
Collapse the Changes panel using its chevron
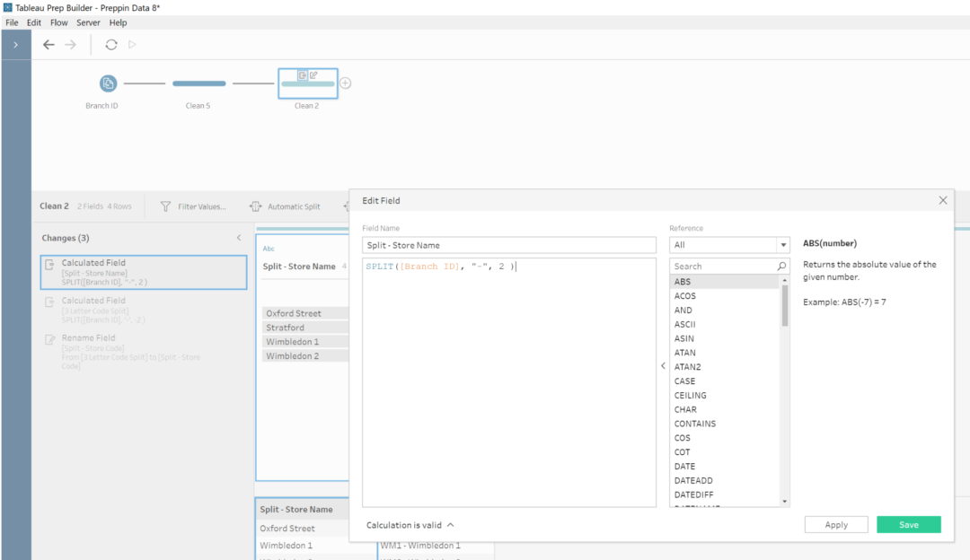[240, 238]
